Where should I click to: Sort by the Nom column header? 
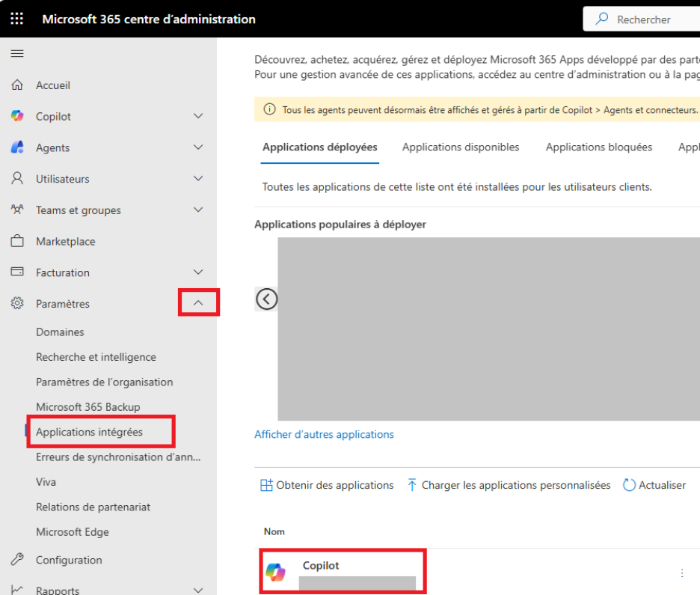(x=274, y=531)
